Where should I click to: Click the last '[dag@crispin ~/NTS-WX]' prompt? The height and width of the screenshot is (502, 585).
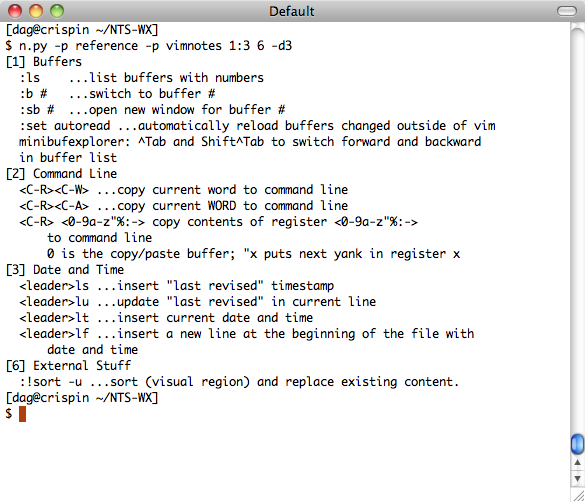click(82, 398)
